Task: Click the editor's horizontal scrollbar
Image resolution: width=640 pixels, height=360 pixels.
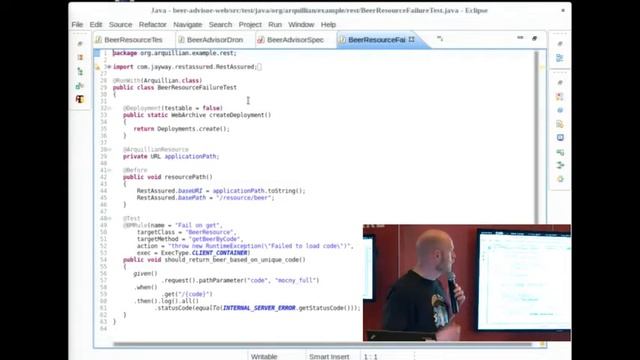Action: (322, 344)
